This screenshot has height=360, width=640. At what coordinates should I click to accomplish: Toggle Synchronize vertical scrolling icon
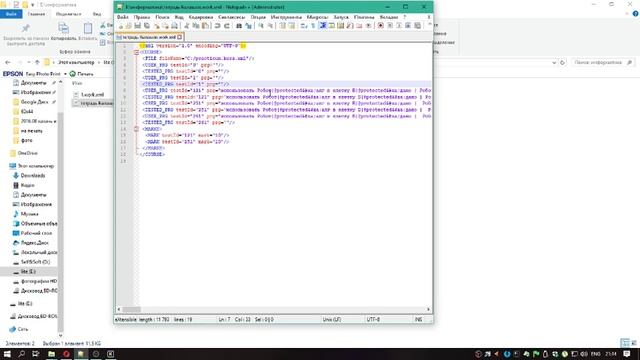(282, 26)
